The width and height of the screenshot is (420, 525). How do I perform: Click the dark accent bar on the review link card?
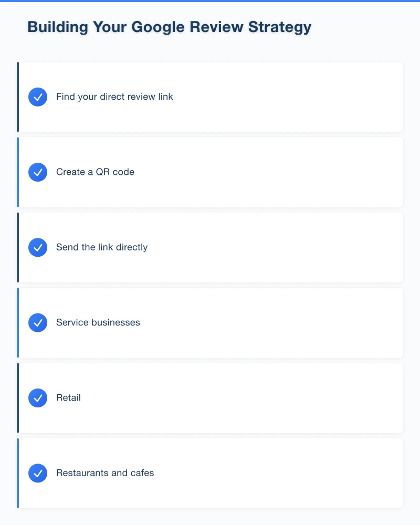18,97
